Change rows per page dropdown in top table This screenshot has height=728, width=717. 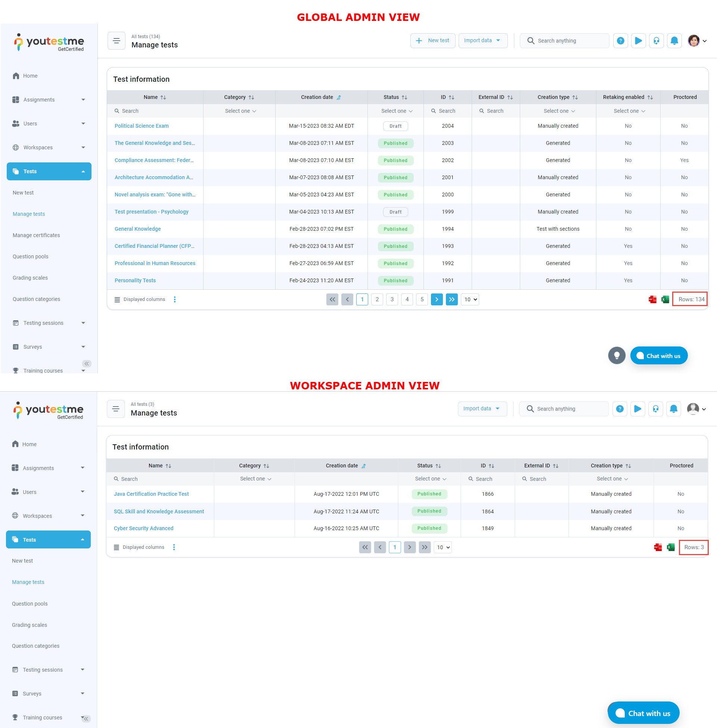[470, 299]
